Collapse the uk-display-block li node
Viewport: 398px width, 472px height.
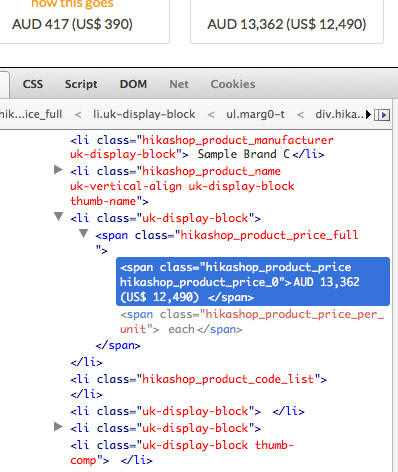[x=59, y=217]
